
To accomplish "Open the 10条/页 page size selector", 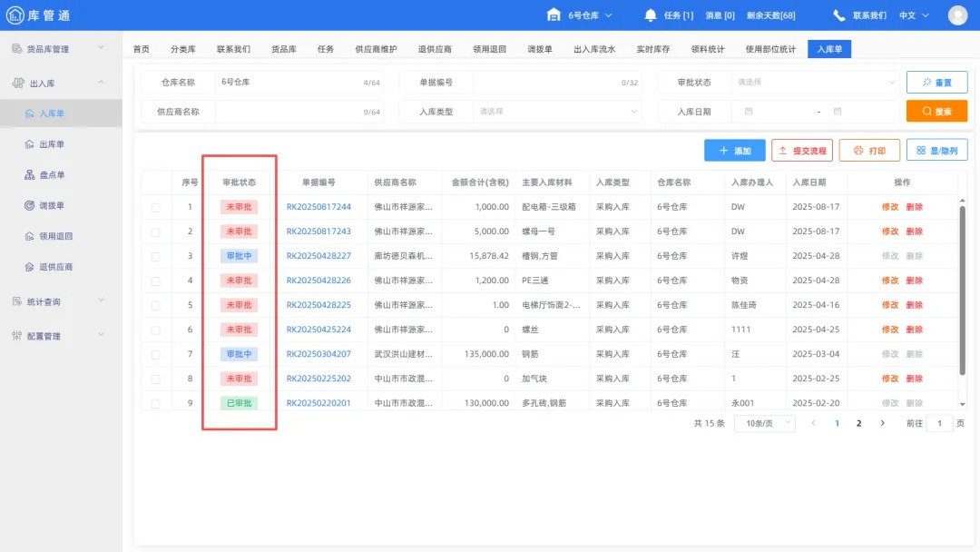I will [765, 422].
